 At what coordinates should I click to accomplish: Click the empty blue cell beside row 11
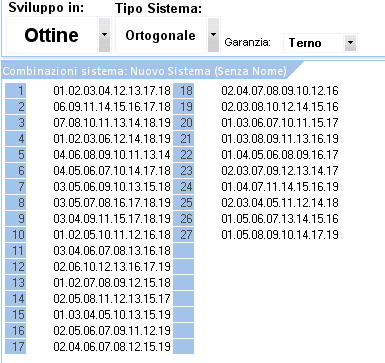click(x=184, y=251)
